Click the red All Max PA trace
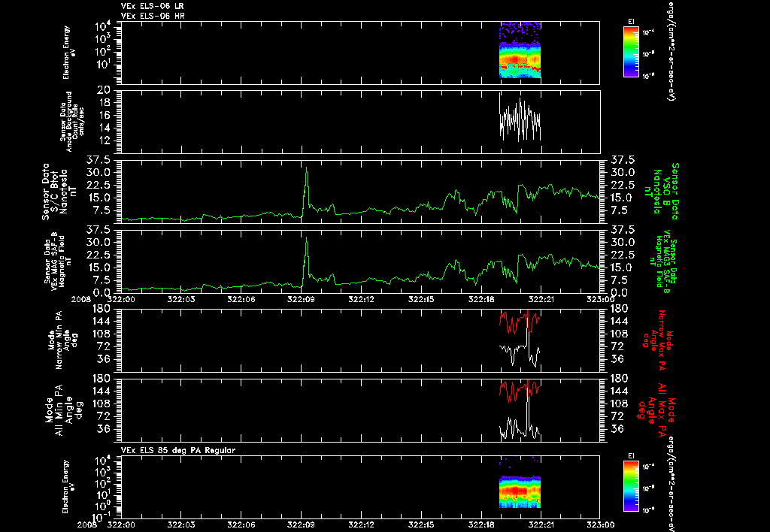 tap(520, 391)
